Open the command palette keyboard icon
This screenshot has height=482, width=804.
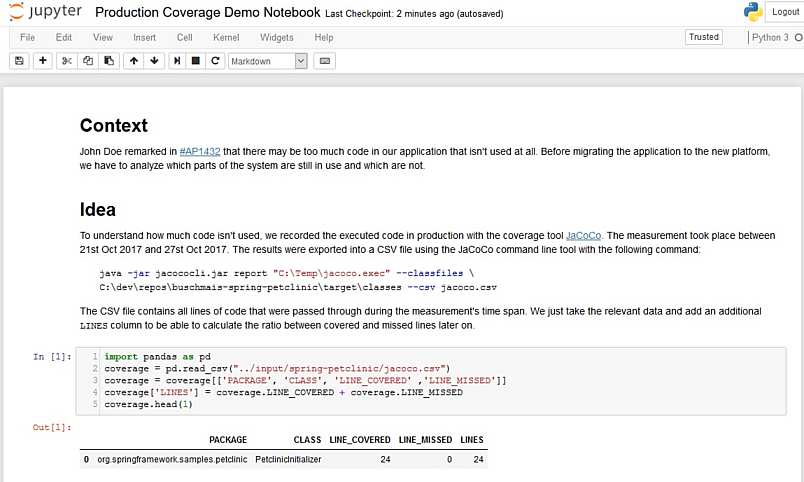pos(325,61)
